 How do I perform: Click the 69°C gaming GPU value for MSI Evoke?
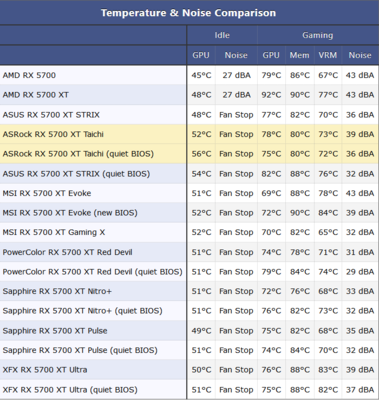click(271, 193)
